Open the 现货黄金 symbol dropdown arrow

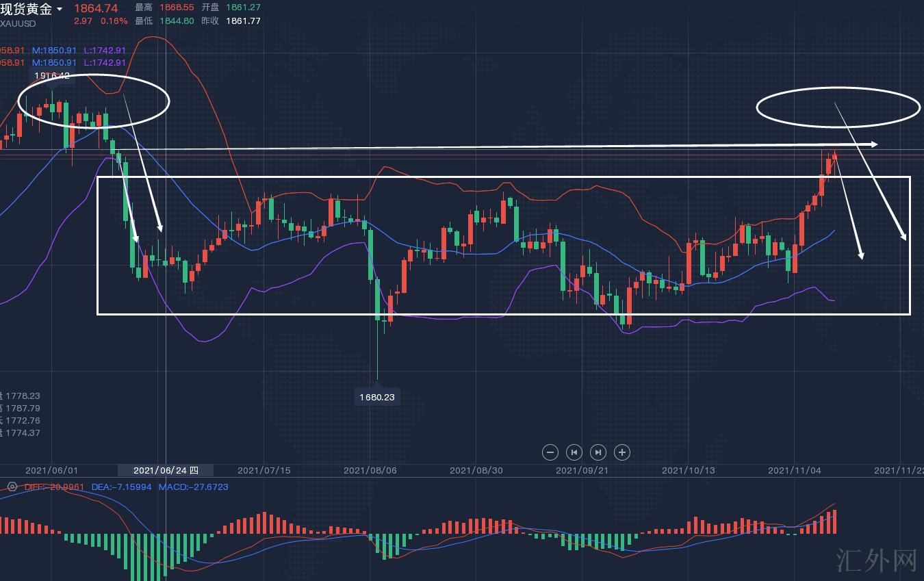coord(60,9)
